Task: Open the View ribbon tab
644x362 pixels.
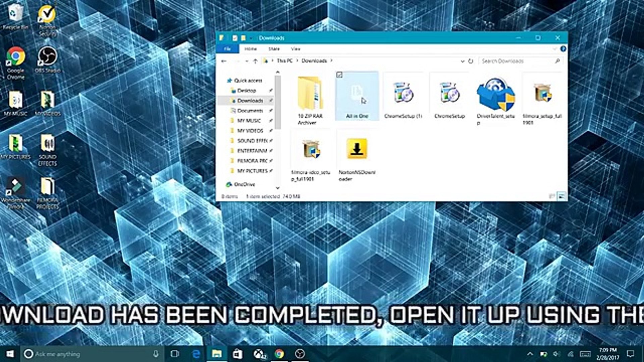Action: click(x=296, y=49)
